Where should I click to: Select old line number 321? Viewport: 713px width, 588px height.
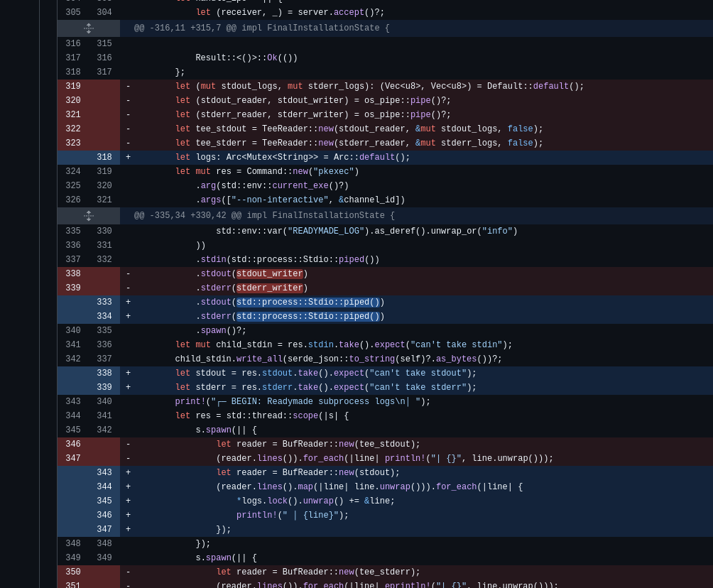(73, 114)
